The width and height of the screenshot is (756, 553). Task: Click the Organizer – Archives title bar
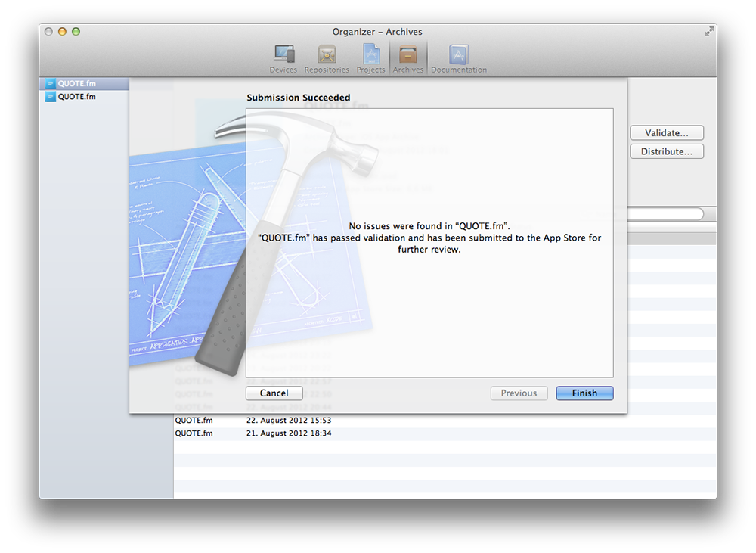(378, 32)
